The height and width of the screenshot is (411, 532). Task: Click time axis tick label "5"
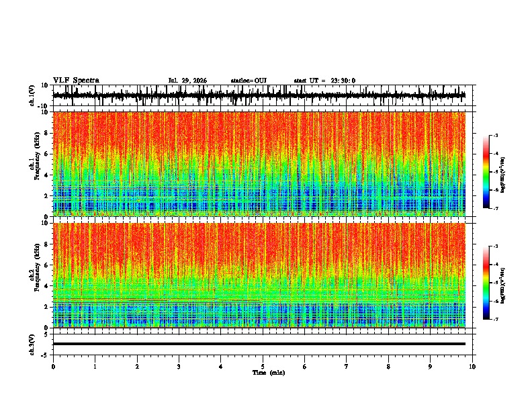(263, 367)
